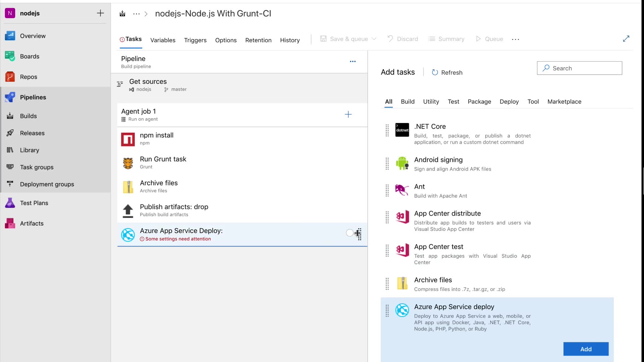Expand breadcrumb ellipsis menu
The width and height of the screenshot is (644, 362).
pyautogui.click(x=136, y=14)
